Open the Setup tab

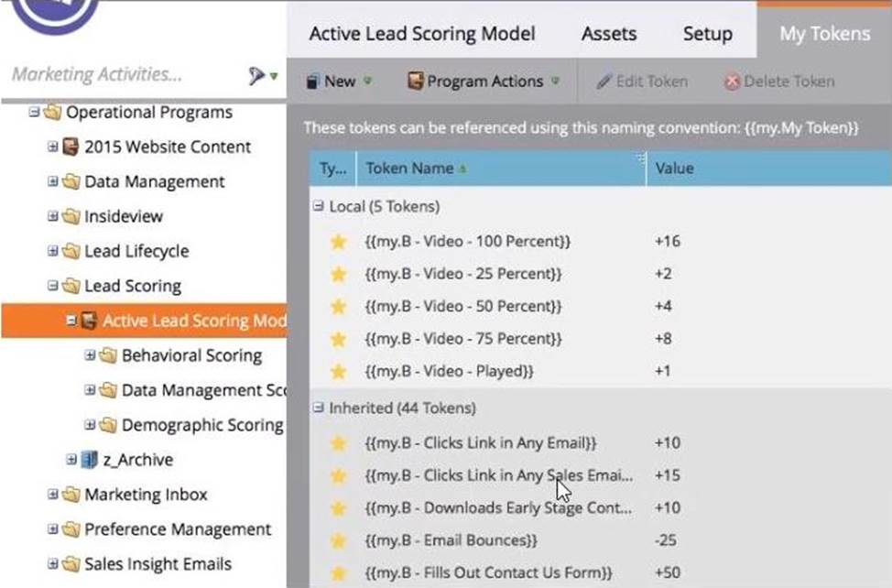[707, 34]
